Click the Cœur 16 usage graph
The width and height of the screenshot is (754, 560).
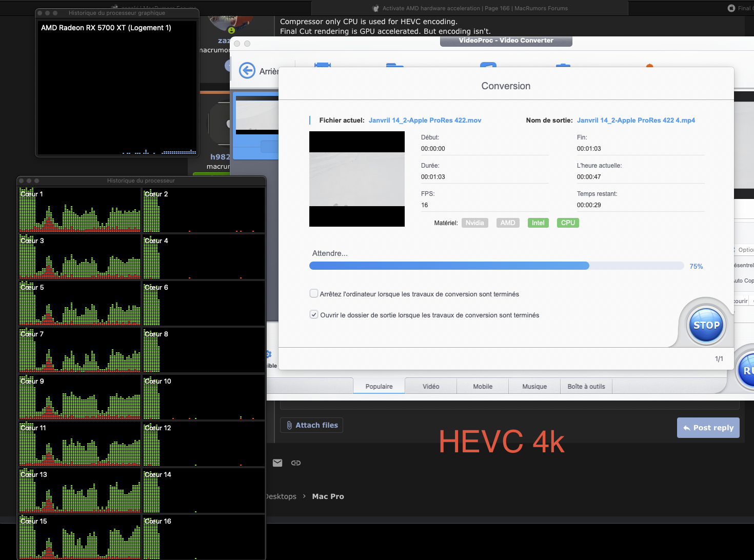coord(204,537)
